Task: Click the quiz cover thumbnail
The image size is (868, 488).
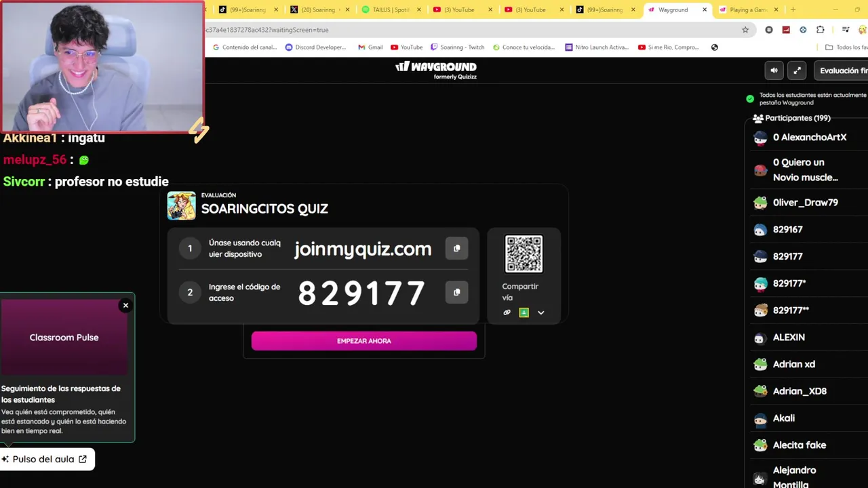Action: click(x=181, y=205)
